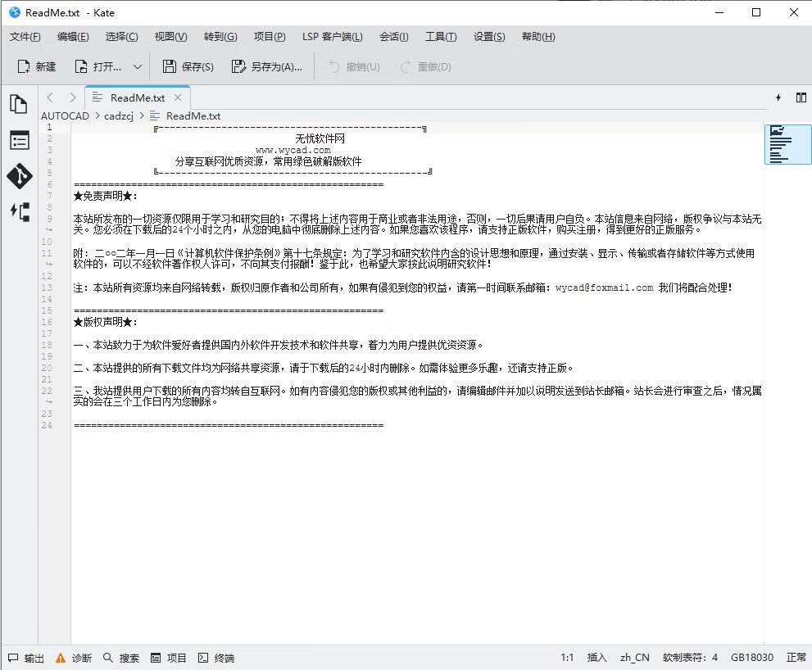Open the external tools panel in the sidebar
Screen dimensions: 812x670
click(20, 212)
